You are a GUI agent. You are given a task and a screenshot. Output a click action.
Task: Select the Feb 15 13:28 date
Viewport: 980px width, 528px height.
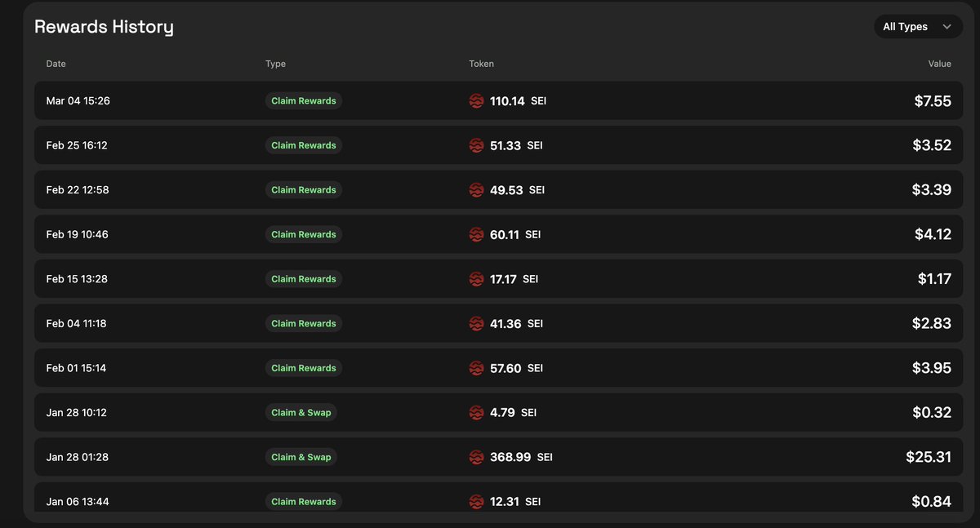coord(77,279)
